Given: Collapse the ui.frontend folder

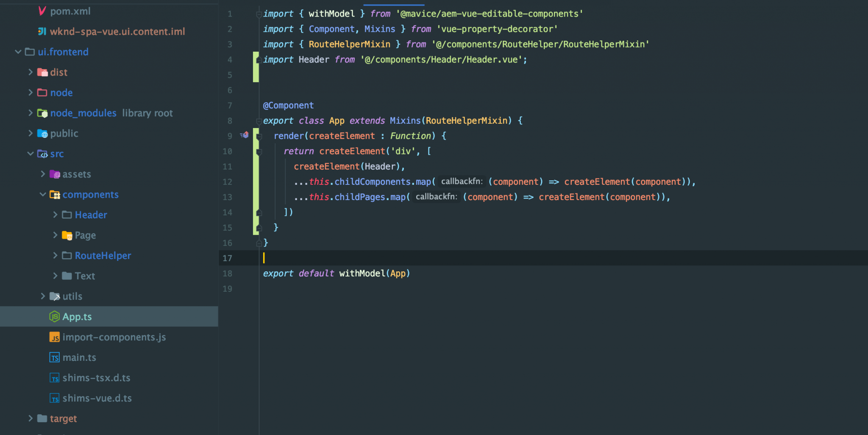Looking at the screenshot, I should click(18, 52).
